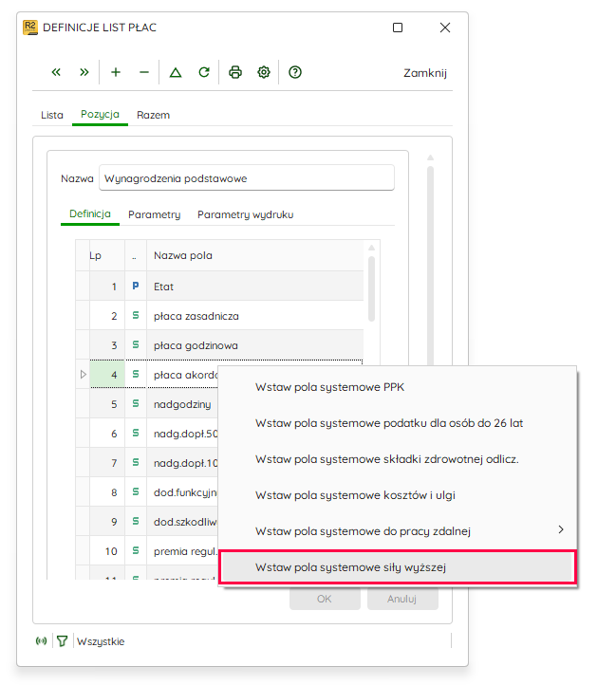Add new entry with plus icon

click(x=116, y=72)
